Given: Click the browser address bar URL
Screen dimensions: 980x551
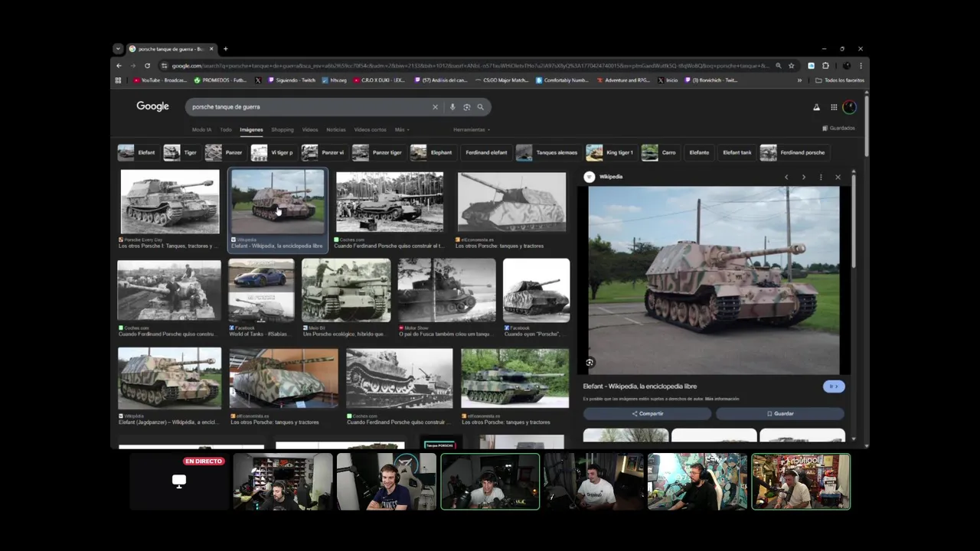Looking at the screenshot, I should pos(469,66).
